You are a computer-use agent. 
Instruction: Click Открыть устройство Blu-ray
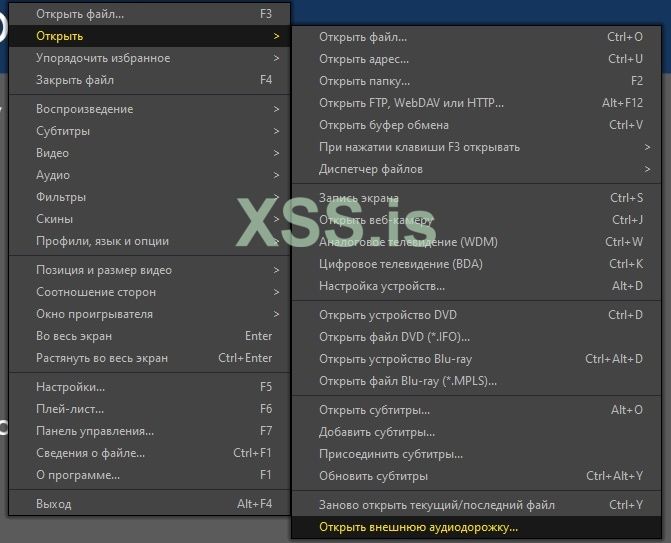[x=395, y=359]
